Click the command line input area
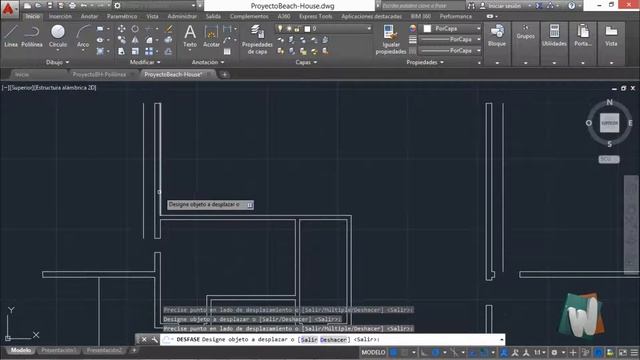Viewport: 640px width, 360px height. coord(333,339)
